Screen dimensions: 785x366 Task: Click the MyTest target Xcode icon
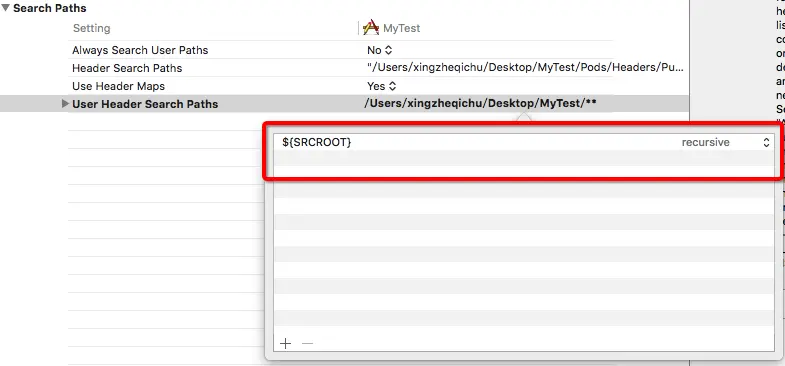[371, 28]
